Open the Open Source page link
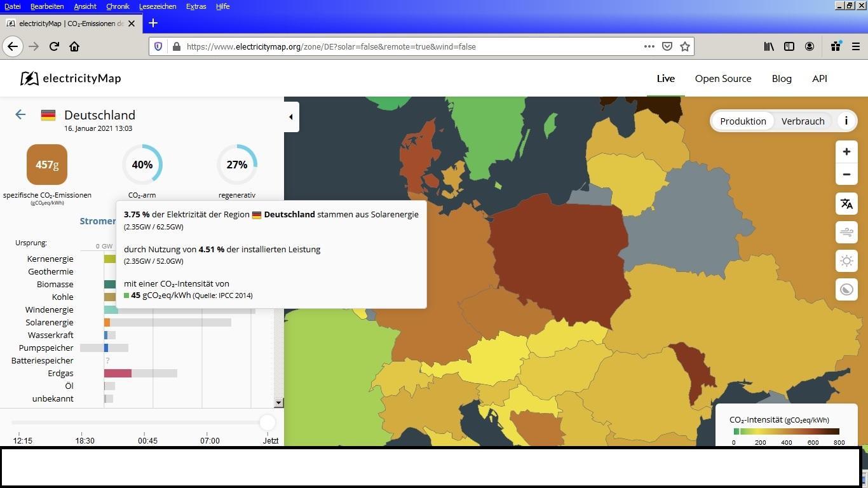 pos(723,78)
